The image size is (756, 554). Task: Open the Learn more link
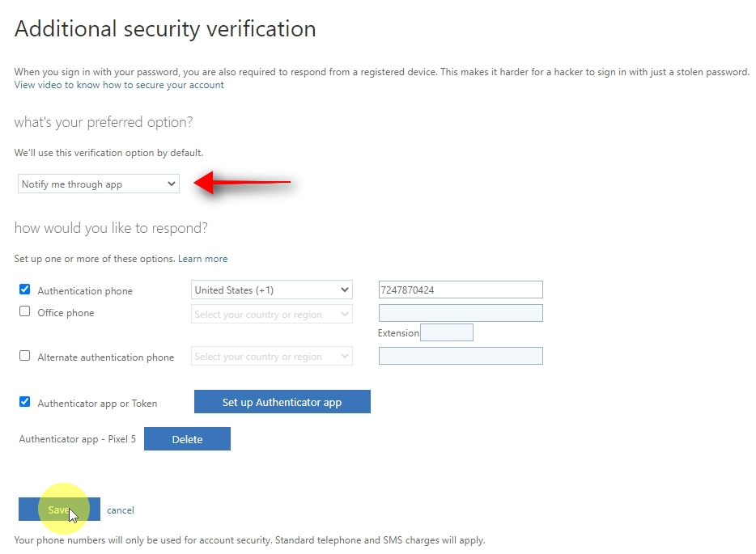point(203,259)
